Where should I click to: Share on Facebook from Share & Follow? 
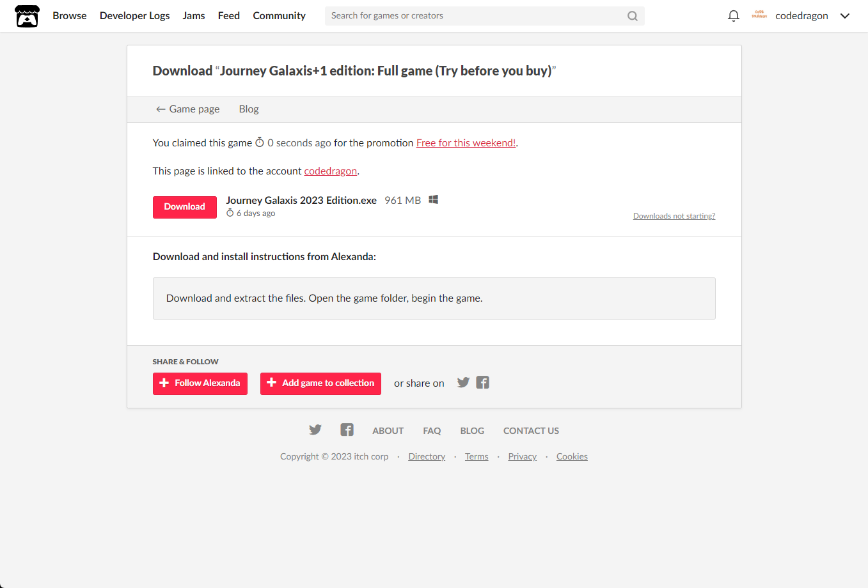tap(483, 382)
